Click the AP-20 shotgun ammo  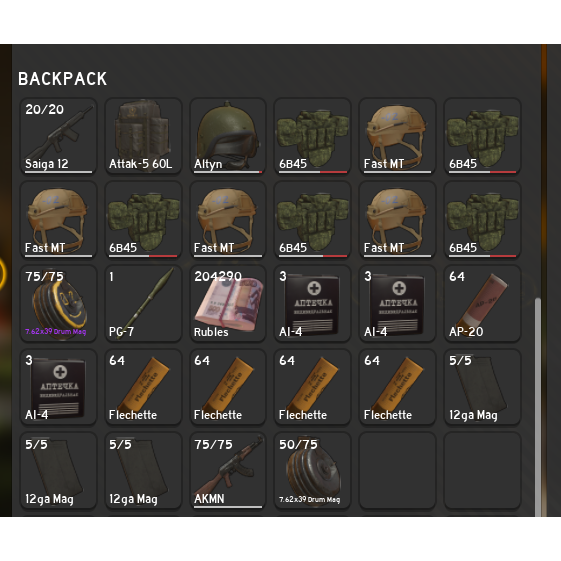click(482, 304)
